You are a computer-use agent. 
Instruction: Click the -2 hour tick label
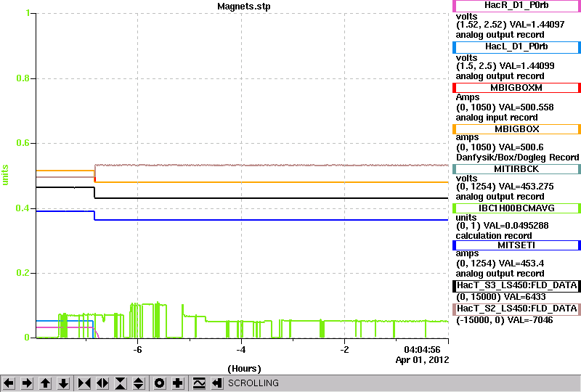click(x=344, y=350)
